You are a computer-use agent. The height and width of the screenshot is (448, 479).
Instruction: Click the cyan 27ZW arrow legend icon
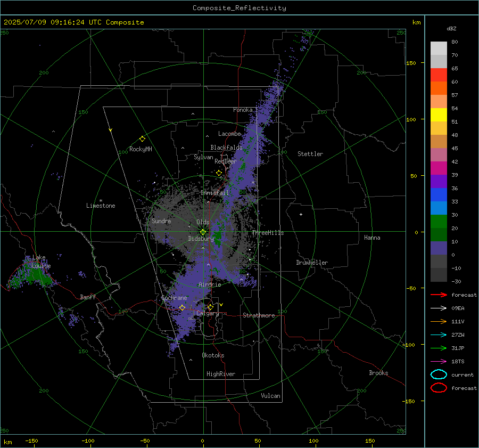click(439, 335)
